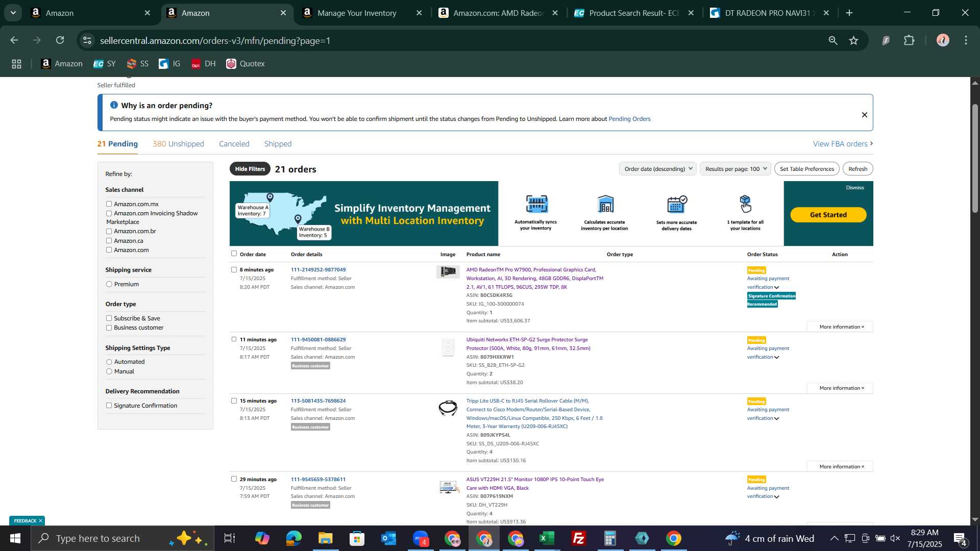Open Microsoft Edge from the taskbar

(x=293, y=538)
